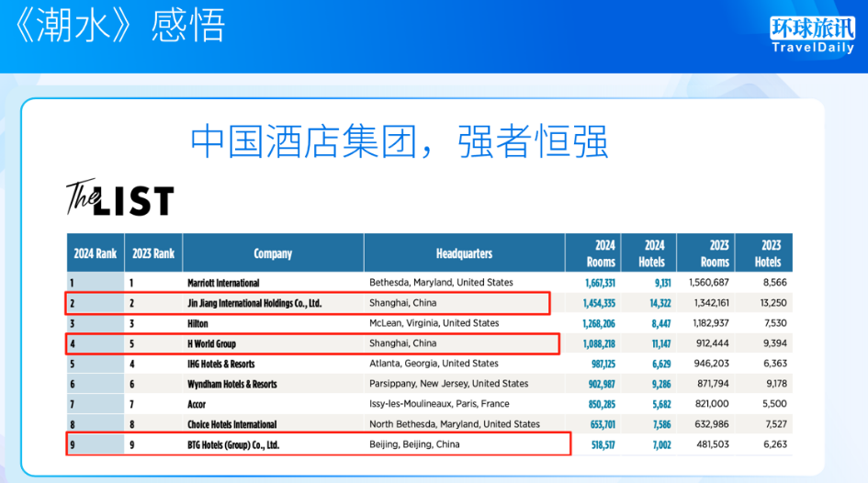This screenshot has height=483, width=868.
Task: Click the 2023 Rank column header
Action: coord(153,253)
